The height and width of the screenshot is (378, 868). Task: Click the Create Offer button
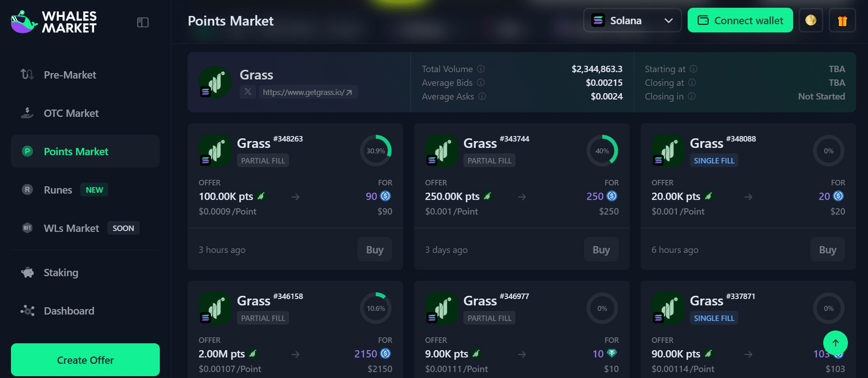pos(85,360)
